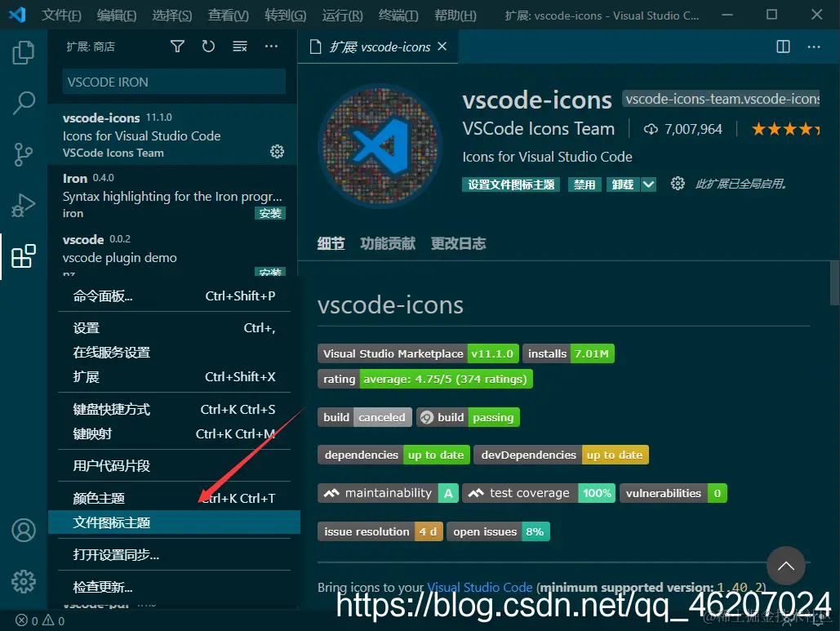Switch to the 更改日志 tab

(459, 244)
